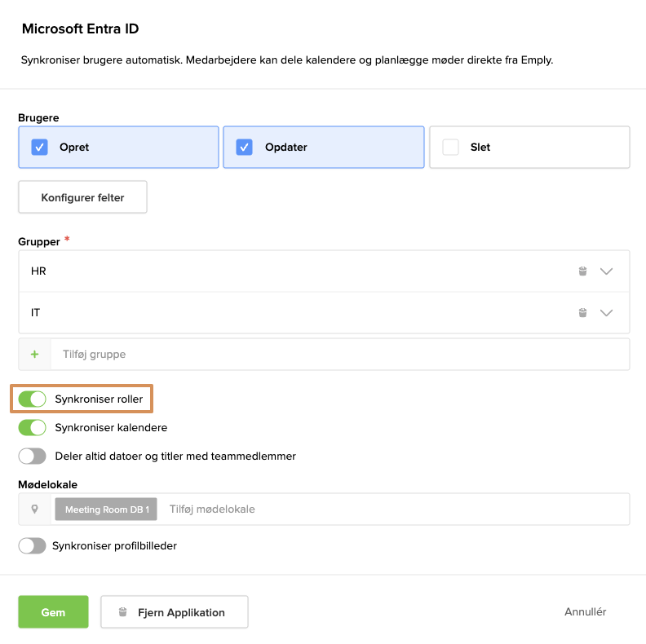Click the trash icon in IT group row
This screenshot has height=644, width=646.
coord(582,312)
